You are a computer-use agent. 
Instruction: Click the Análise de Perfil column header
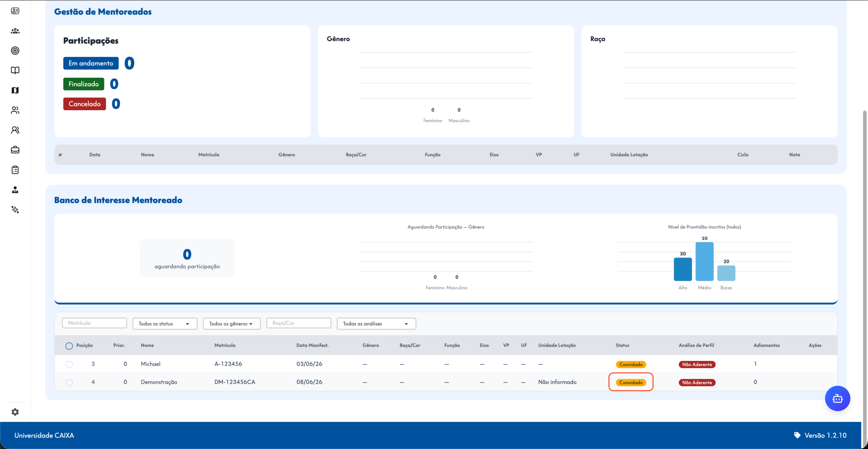696,345
